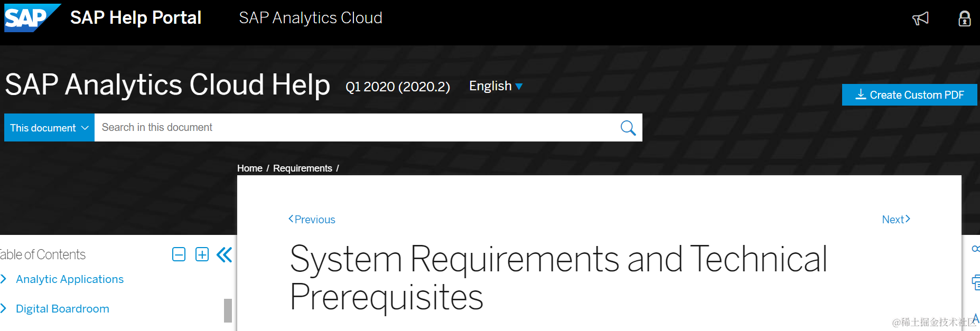The image size is (980, 331).
Task: Click the print icon on the right edge
Action: click(976, 282)
